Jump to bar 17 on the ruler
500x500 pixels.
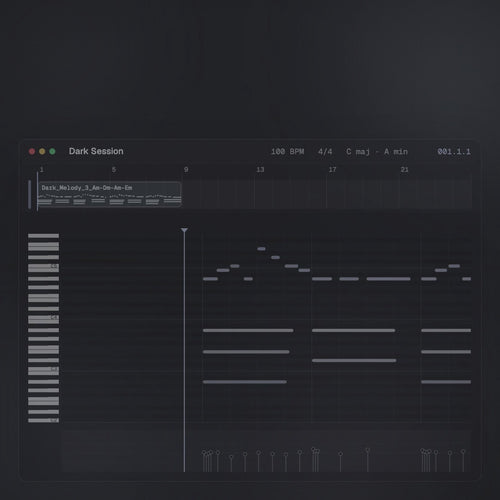point(332,170)
